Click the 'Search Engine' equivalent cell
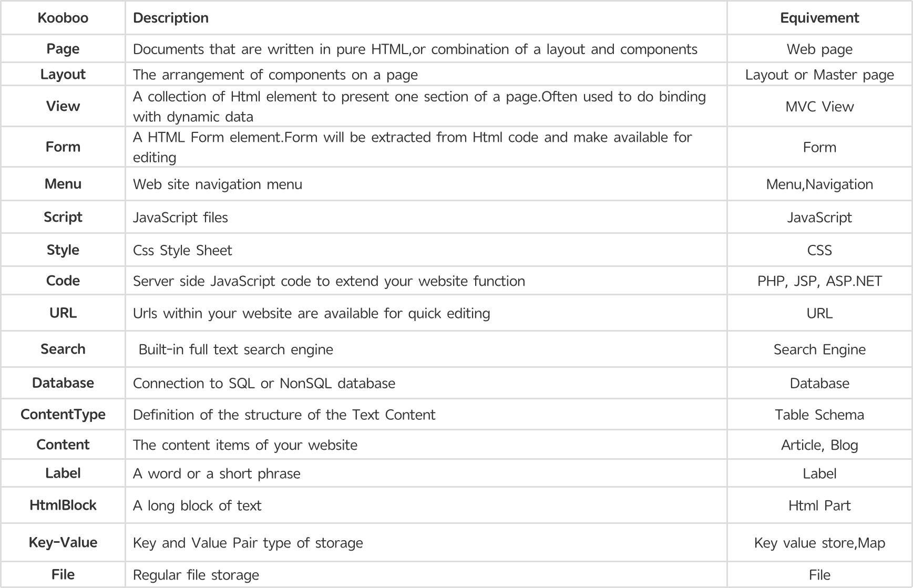The image size is (913, 588). [x=819, y=349]
